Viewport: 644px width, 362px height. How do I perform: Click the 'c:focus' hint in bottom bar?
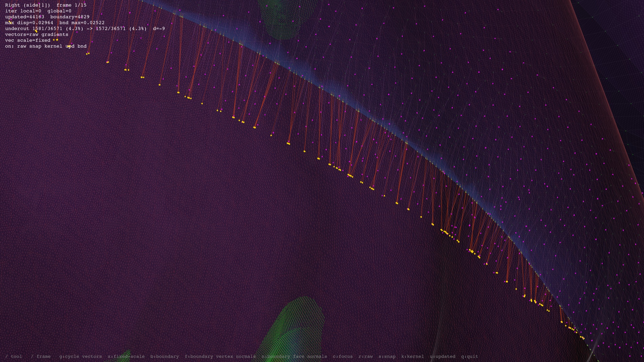[342, 356]
